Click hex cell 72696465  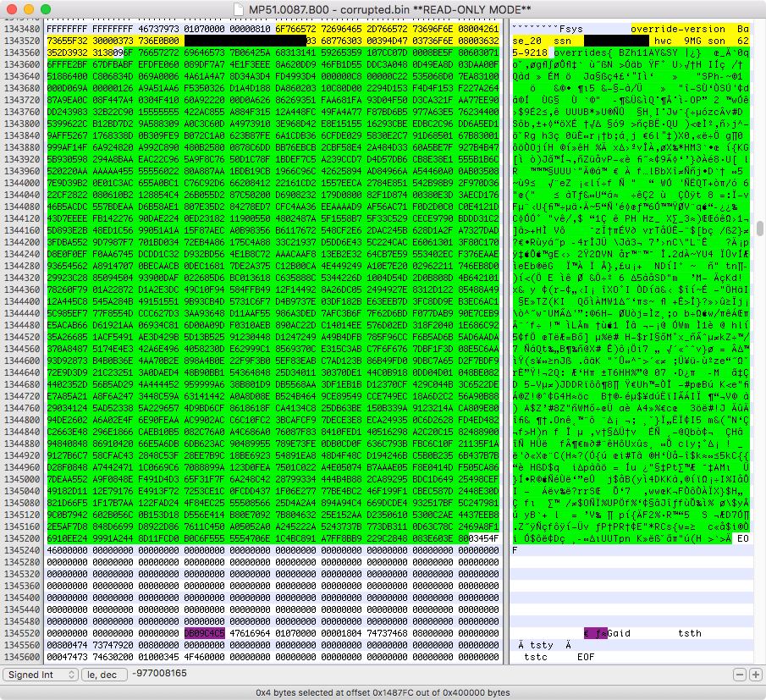pyautogui.click(x=341, y=29)
